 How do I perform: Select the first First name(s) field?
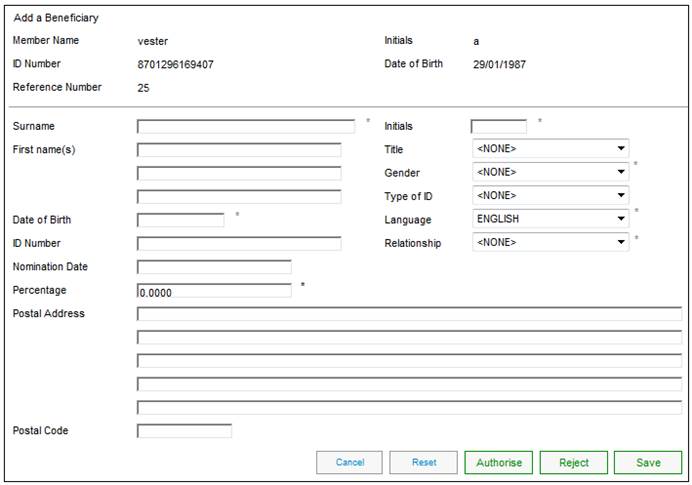(239, 150)
